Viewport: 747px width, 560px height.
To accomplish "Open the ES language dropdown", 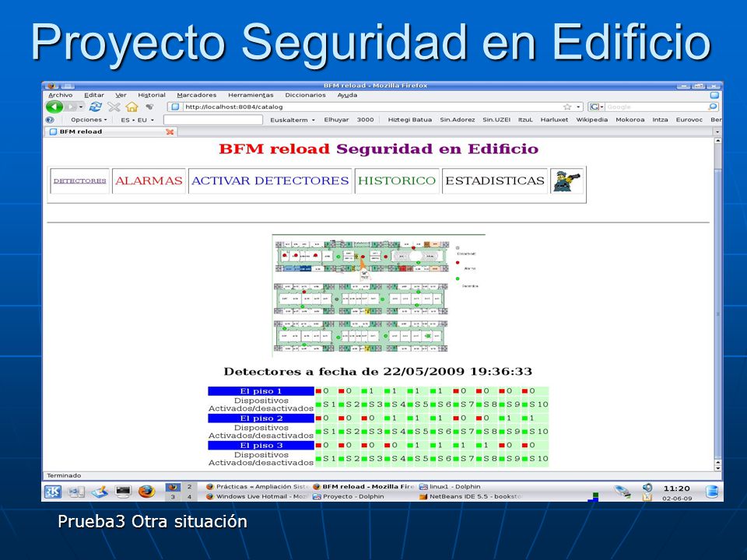I will tap(128, 120).
